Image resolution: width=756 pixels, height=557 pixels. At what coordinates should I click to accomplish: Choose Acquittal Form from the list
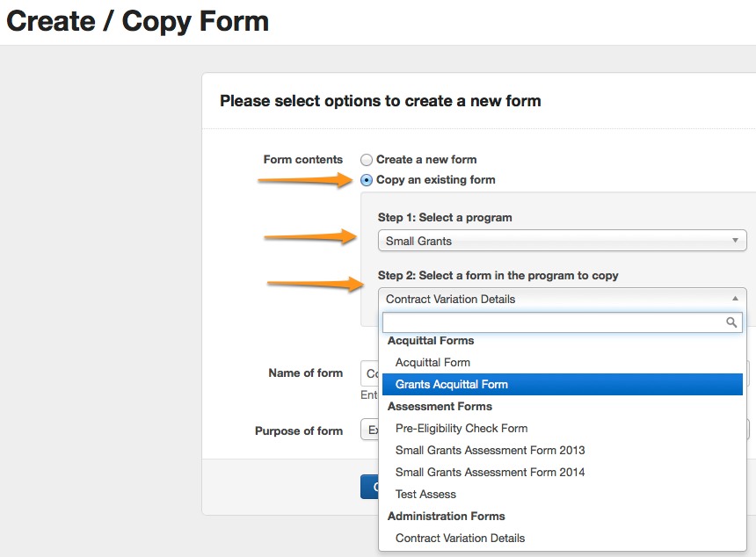click(x=433, y=362)
